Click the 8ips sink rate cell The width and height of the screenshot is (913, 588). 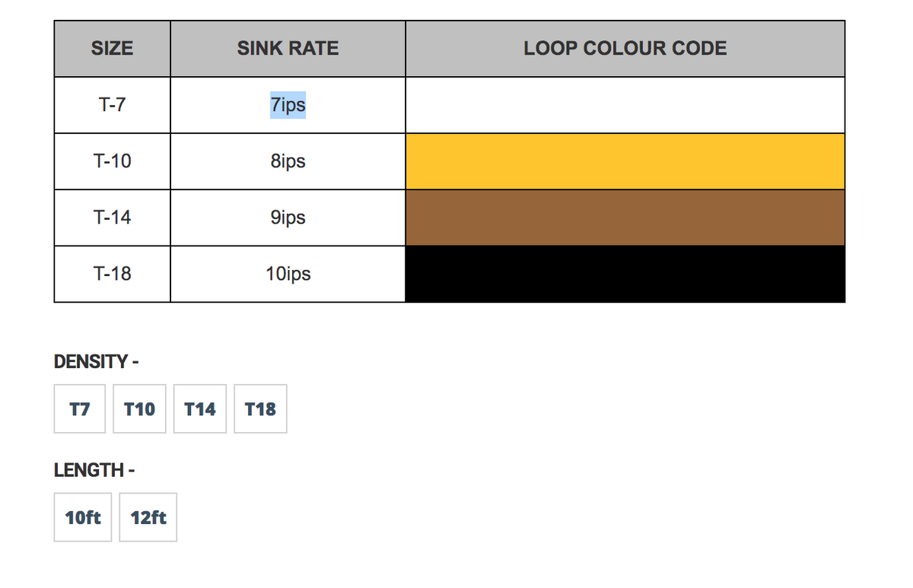pos(288,161)
